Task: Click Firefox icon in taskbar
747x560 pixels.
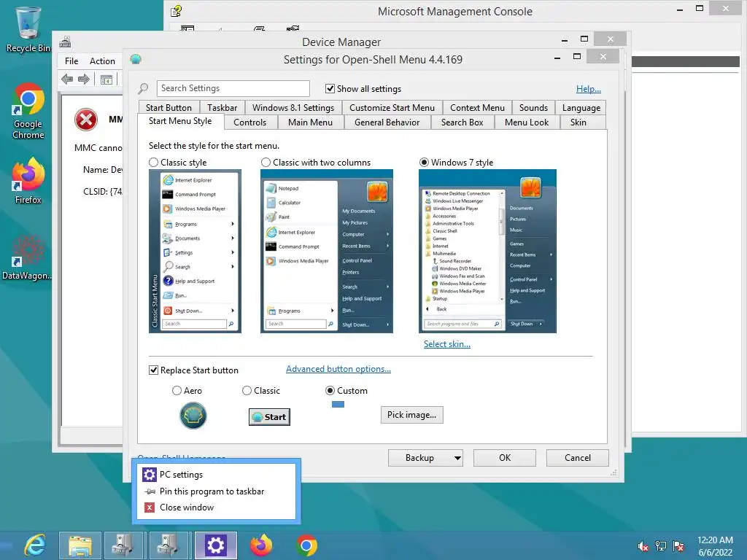Action: pyautogui.click(x=261, y=545)
